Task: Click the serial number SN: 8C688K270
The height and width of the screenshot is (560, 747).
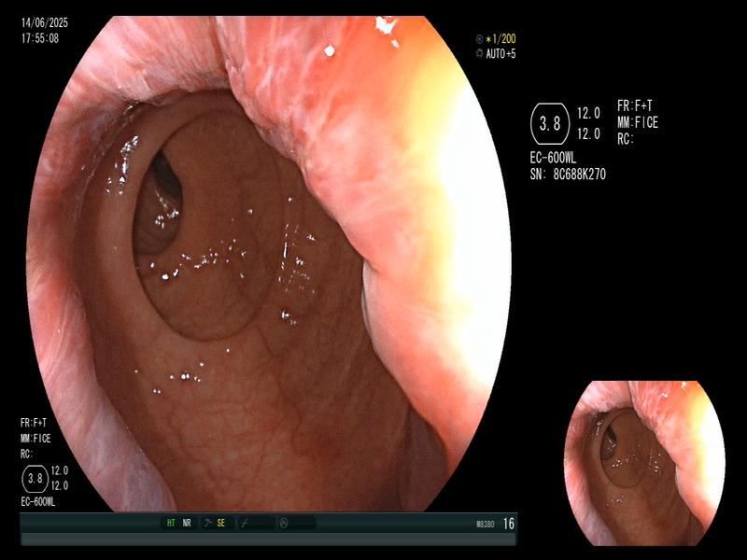Action: coord(568,175)
